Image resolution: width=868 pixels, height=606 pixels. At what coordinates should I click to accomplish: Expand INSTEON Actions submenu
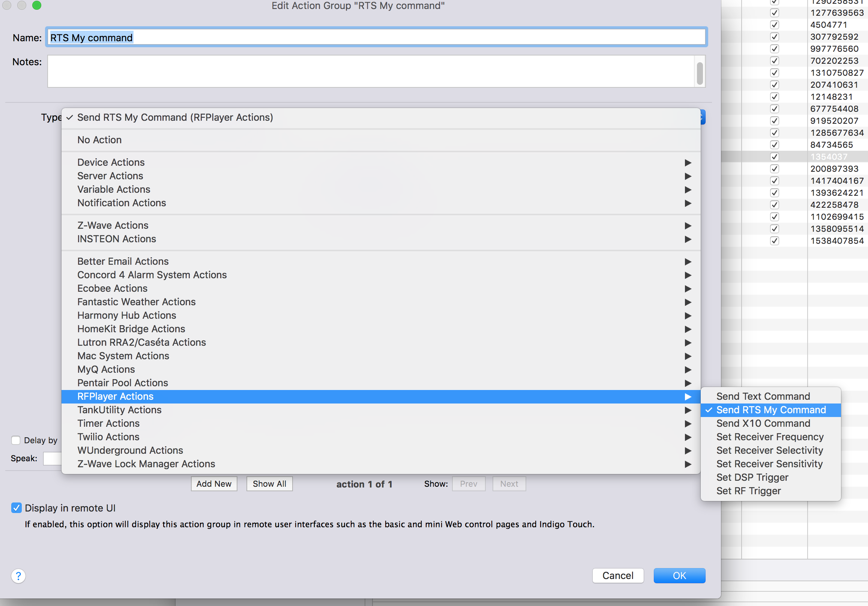click(381, 239)
